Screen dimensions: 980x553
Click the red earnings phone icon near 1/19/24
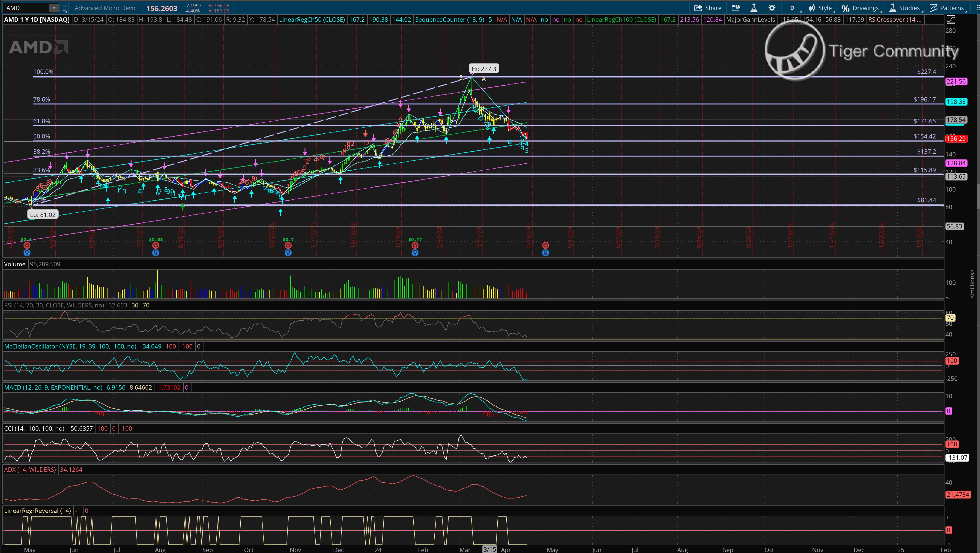415,246
